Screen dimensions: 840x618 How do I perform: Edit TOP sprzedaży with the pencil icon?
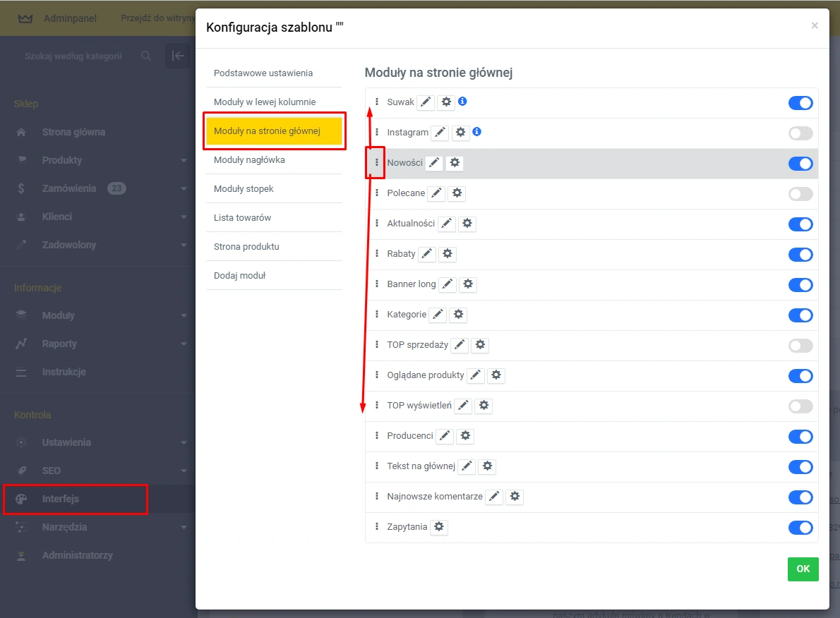click(x=460, y=345)
